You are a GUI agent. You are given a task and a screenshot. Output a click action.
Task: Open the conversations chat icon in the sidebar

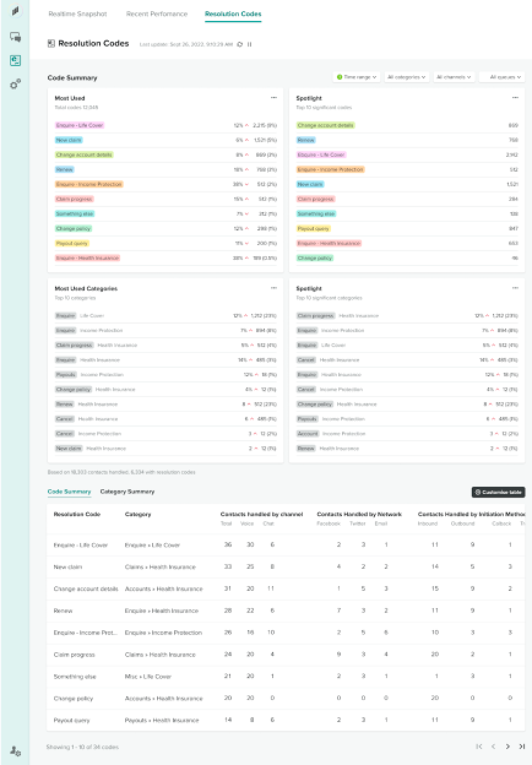tap(15, 37)
